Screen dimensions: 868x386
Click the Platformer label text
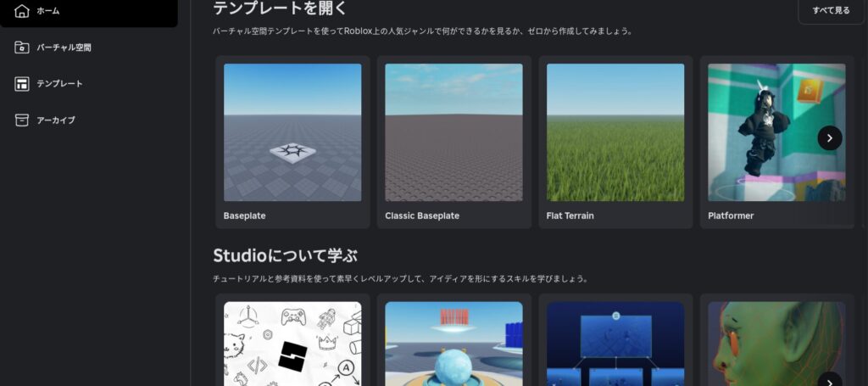coord(731,216)
